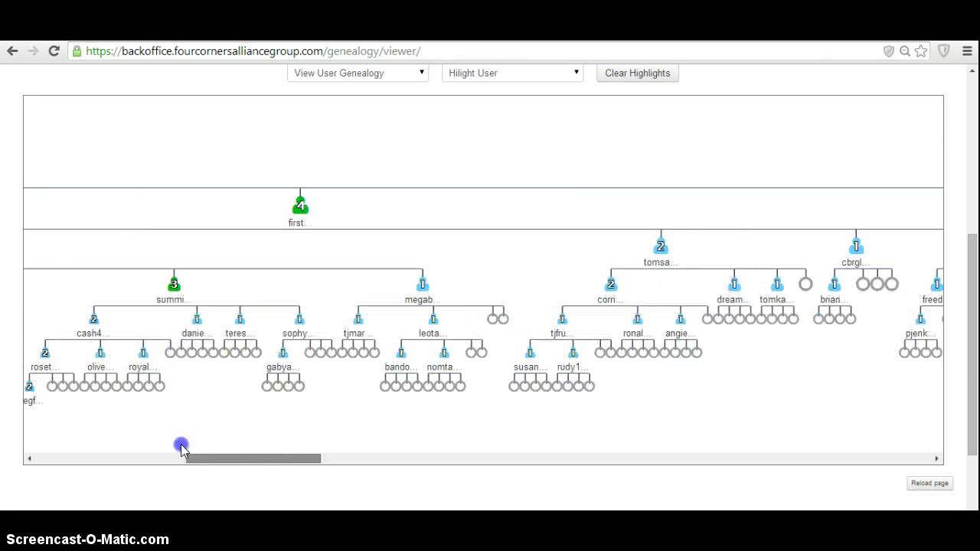Select the 'tjfru...' user node
The image size is (980, 551).
click(x=562, y=318)
